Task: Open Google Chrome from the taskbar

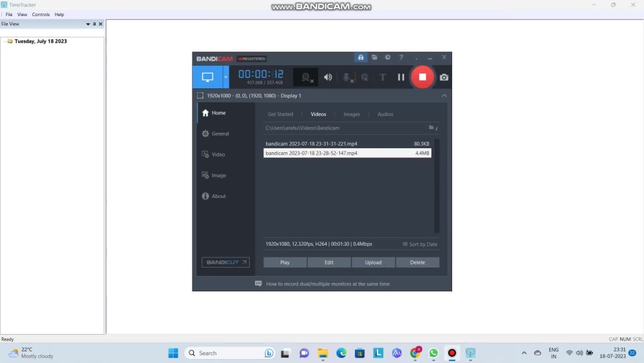Action: 415,353
